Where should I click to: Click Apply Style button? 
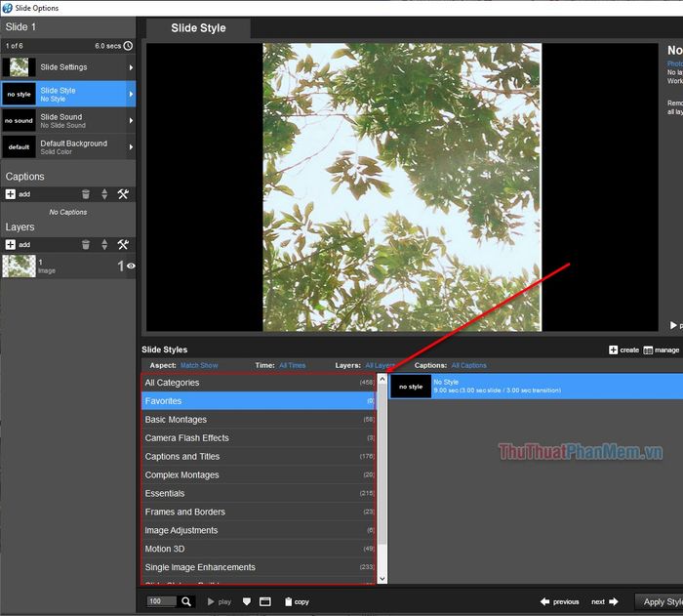pyautogui.click(x=659, y=602)
